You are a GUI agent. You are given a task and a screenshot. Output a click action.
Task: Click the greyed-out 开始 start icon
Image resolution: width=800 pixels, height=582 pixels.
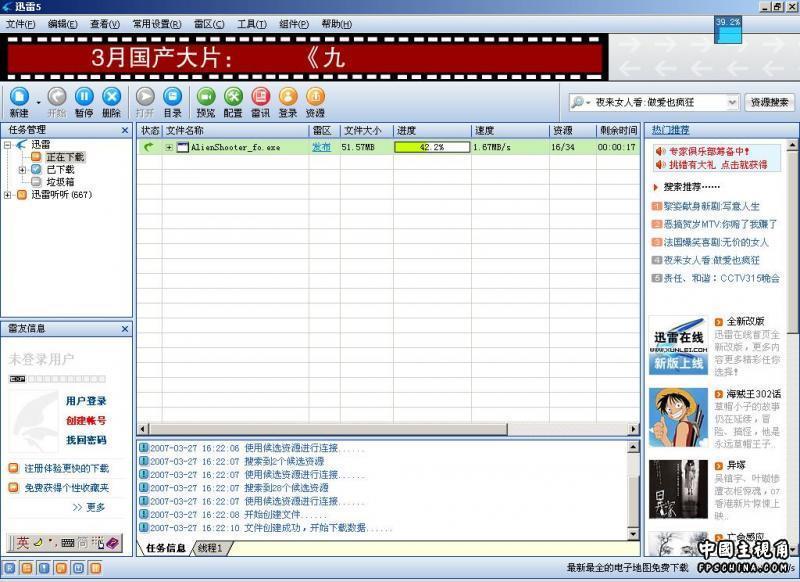pyautogui.click(x=57, y=96)
